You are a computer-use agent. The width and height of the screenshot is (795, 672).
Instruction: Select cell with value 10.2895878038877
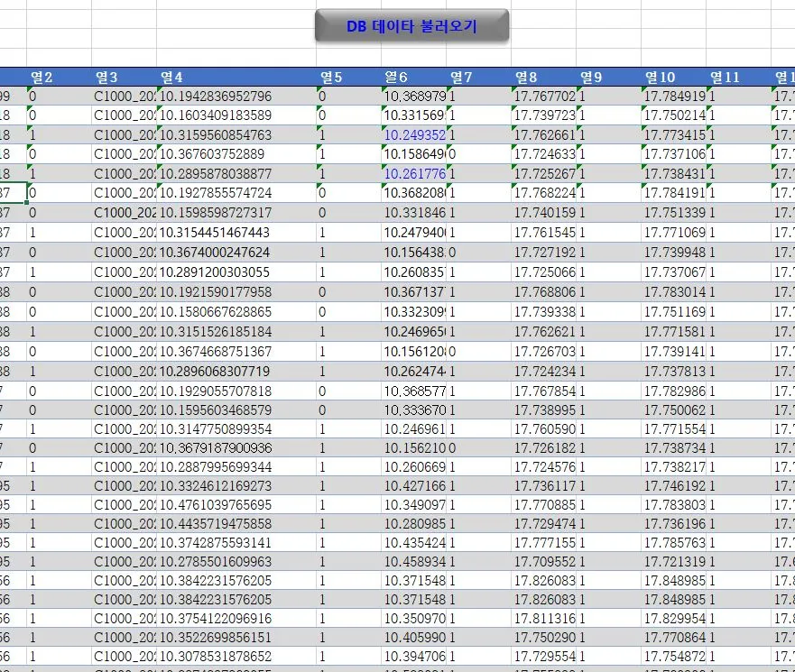point(236,173)
